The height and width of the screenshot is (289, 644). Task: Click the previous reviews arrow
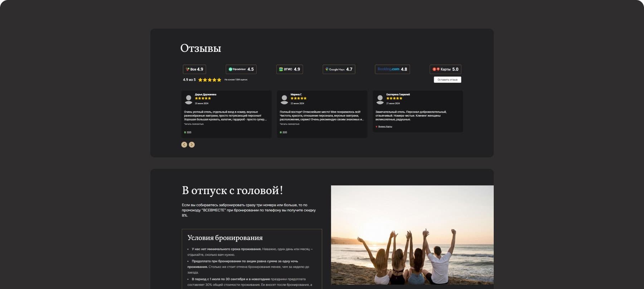tap(184, 144)
